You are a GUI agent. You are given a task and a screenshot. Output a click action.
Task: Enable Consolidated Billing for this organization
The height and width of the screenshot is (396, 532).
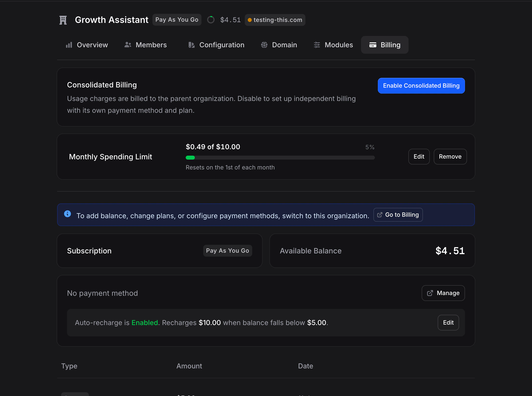pyautogui.click(x=421, y=85)
